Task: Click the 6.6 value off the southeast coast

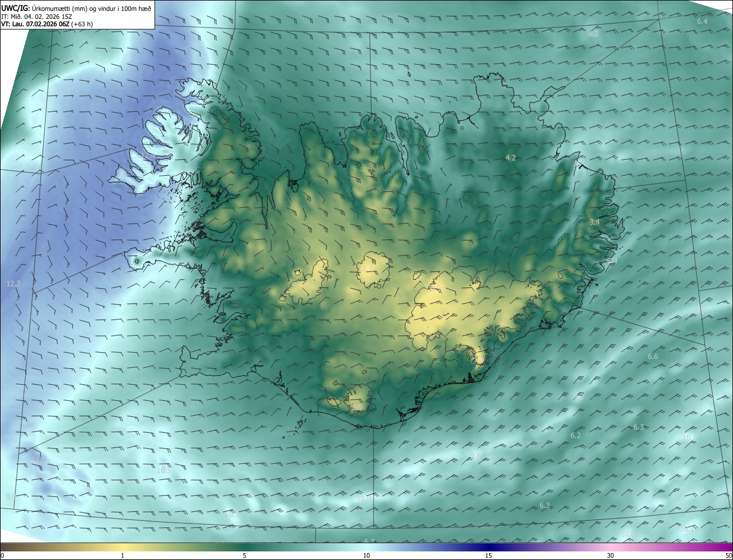Action: [x=653, y=357]
